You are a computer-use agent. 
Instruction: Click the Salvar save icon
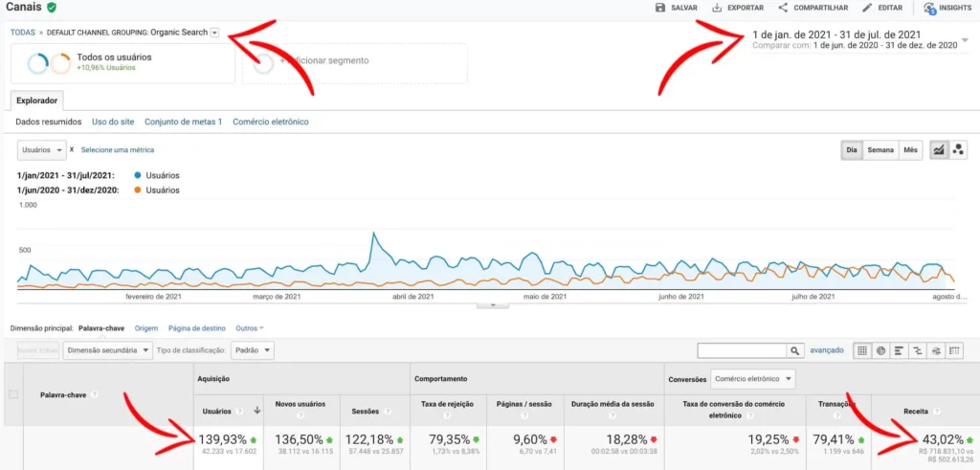[660, 8]
